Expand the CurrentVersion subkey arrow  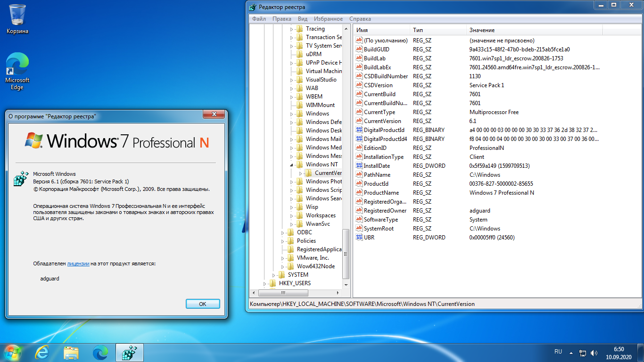[x=300, y=173]
